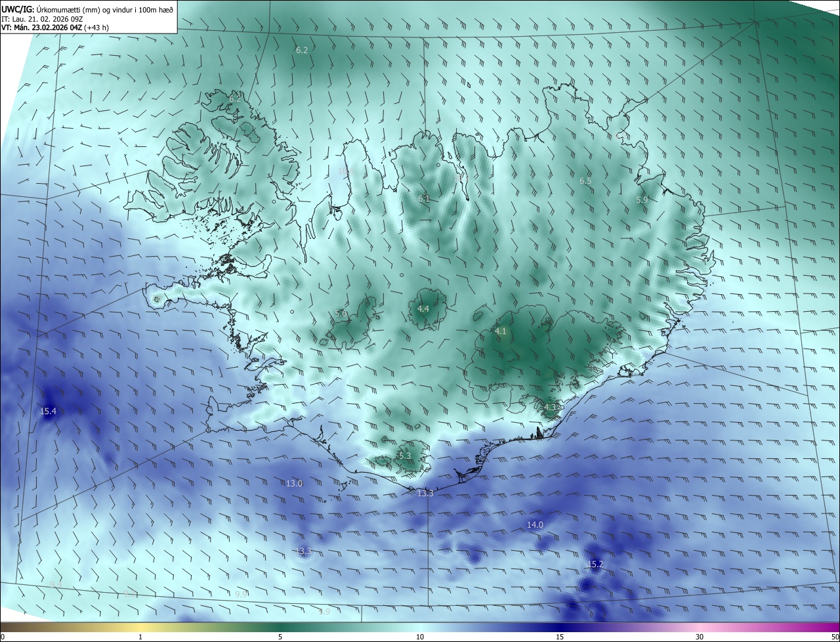Viewport: 840px width, 642px height.
Task: Click the 6.1 value label
Action: click(x=424, y=199)
